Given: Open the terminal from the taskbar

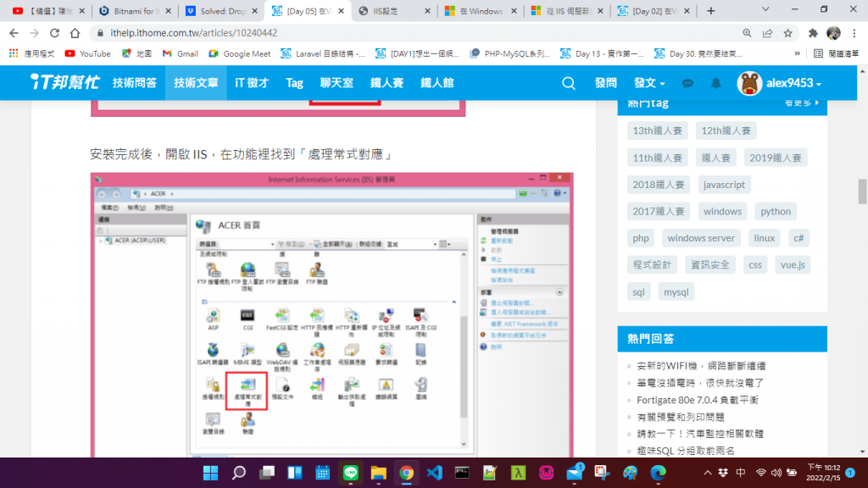Looking at the screenshot, I should 462,473.
